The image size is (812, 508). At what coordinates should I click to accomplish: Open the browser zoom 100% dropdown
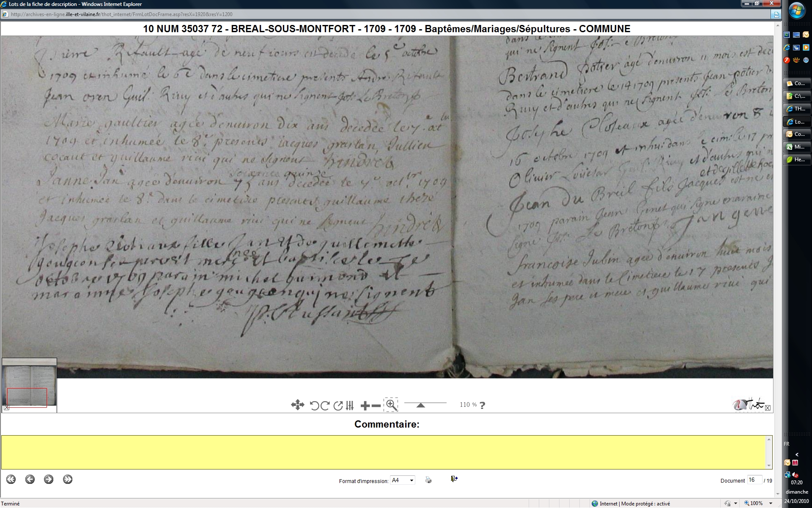coord(771,503)
